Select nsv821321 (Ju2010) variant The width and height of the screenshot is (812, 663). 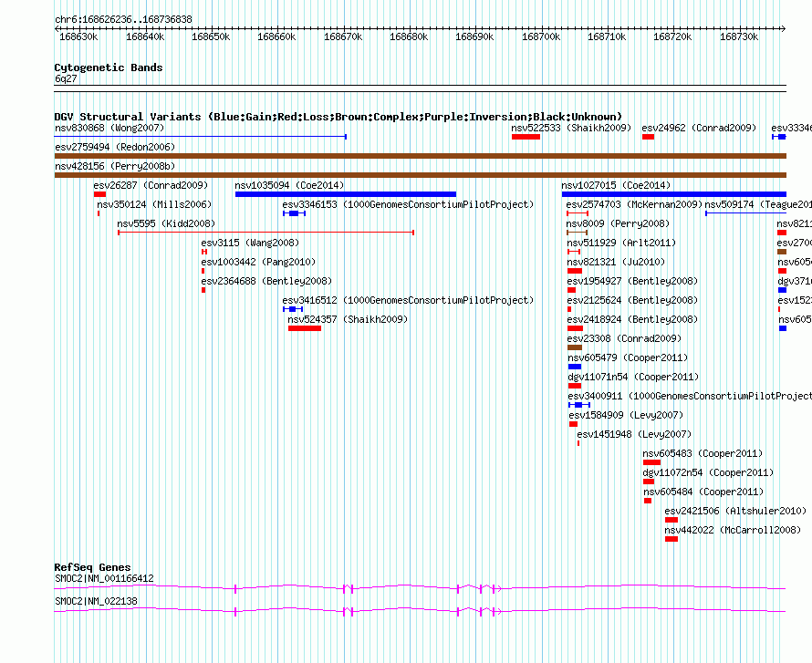pos(616,262)
